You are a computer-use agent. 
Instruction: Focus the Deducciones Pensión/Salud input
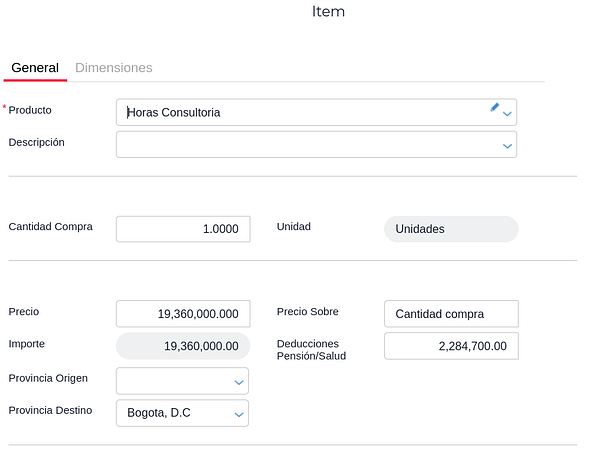(x=451, y=346)
